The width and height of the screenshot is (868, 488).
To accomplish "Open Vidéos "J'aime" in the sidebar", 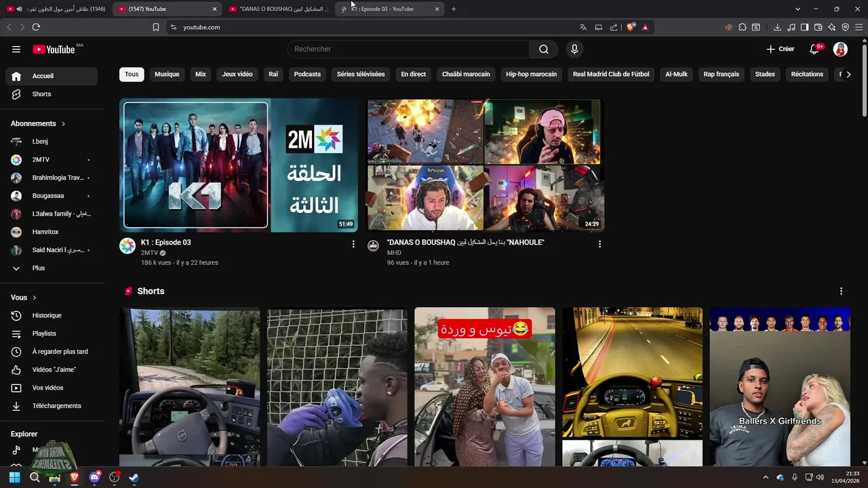I will (52, 369).
